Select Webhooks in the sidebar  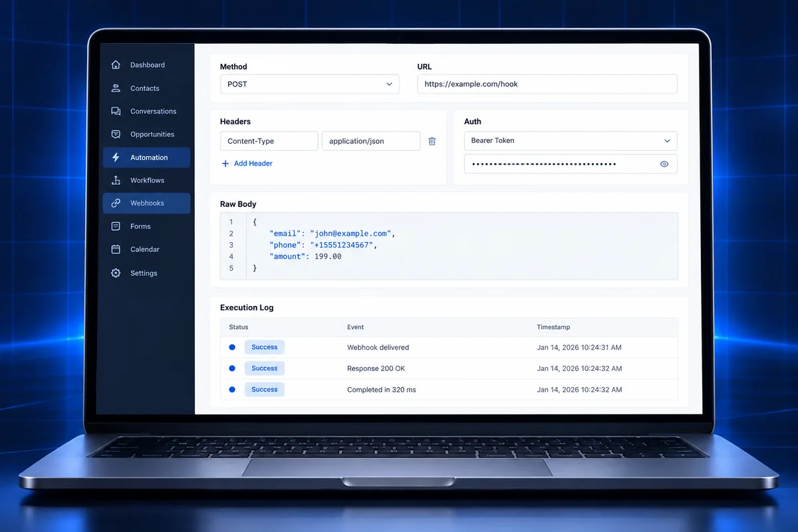pos(147,203)
